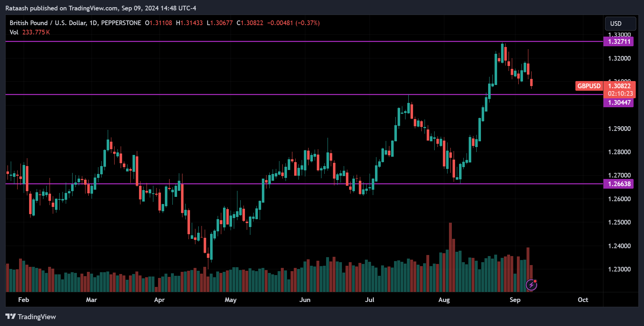Image resolution: width=644 pixels, height=326 pixels.
Task: Click the 1.32000 price axis label
Action: (x=619, y=58)
